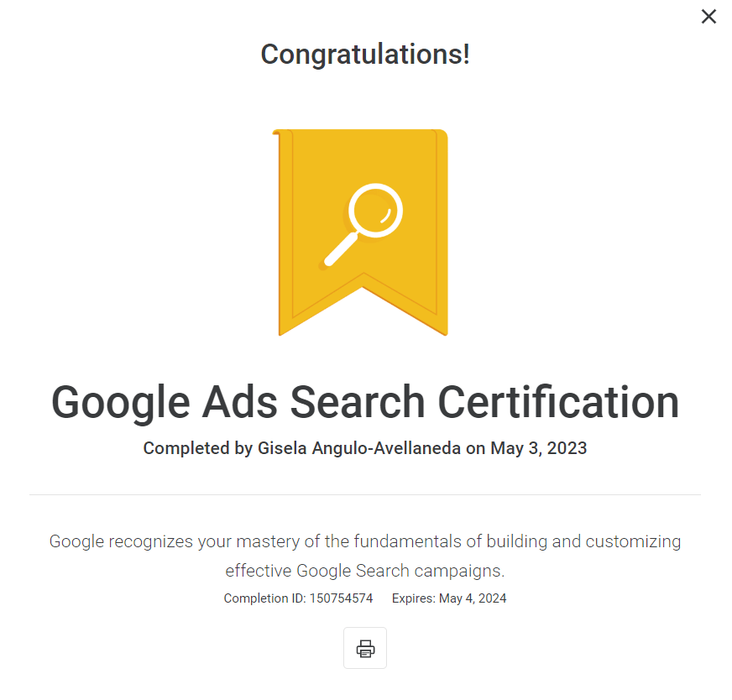The image size is (732, 700).
Task: Click the "Completed by" text
Action: pyautogui.click(x=197, y=448)
